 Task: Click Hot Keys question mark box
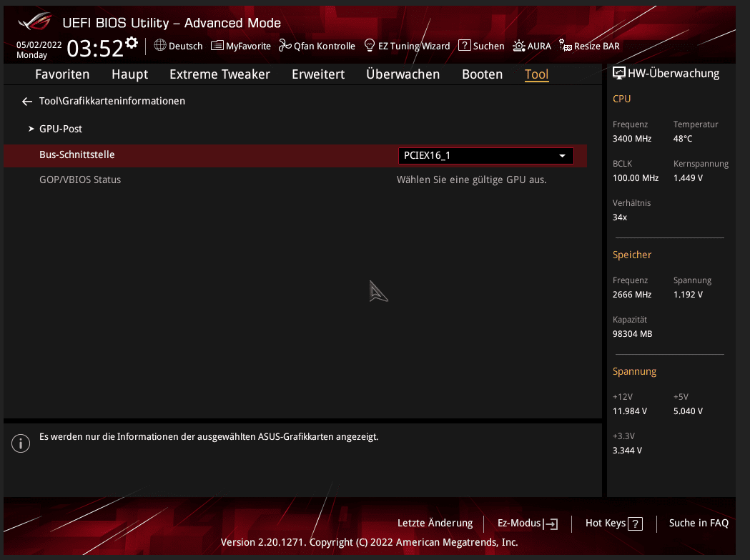tap(635, 524)
